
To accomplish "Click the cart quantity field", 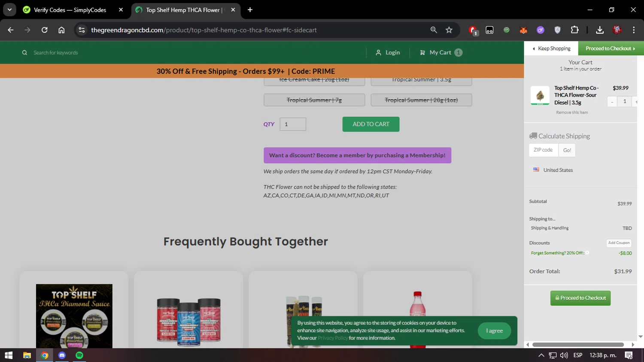I will click(625, 101).
